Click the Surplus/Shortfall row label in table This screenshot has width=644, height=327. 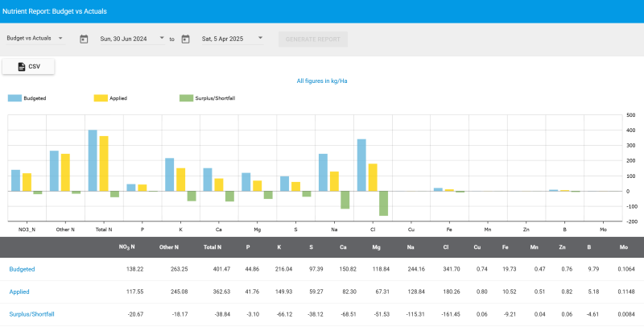pyautogui.click(x=31, y=313)
